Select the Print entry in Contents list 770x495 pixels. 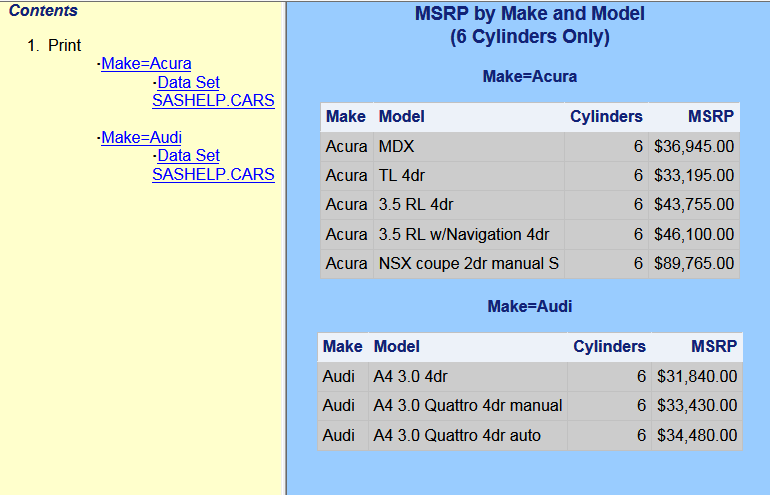click(x=64, y=45)
